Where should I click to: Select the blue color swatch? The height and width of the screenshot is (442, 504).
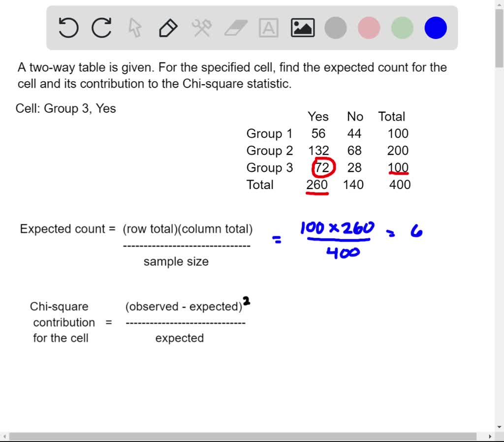pos(435,28)
